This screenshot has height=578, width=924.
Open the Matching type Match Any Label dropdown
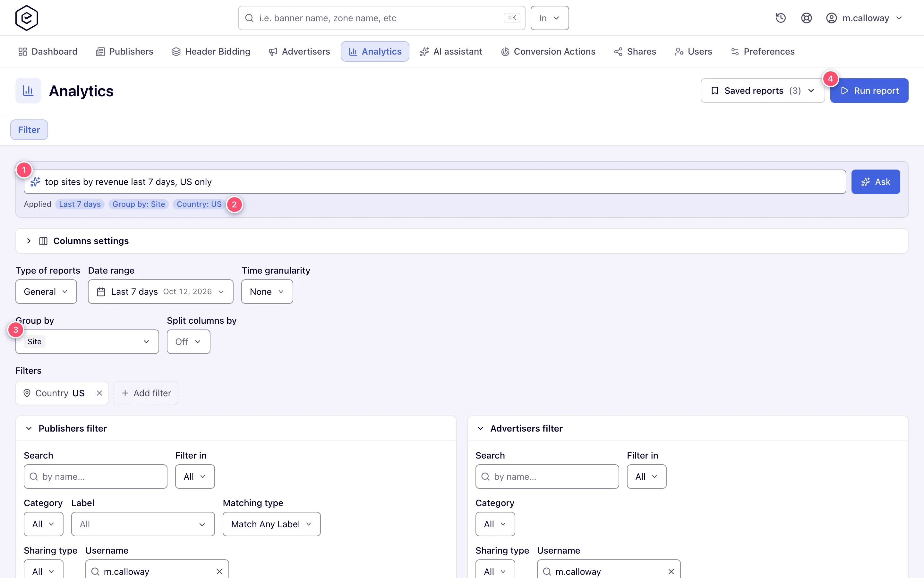[x=271, y=524]
